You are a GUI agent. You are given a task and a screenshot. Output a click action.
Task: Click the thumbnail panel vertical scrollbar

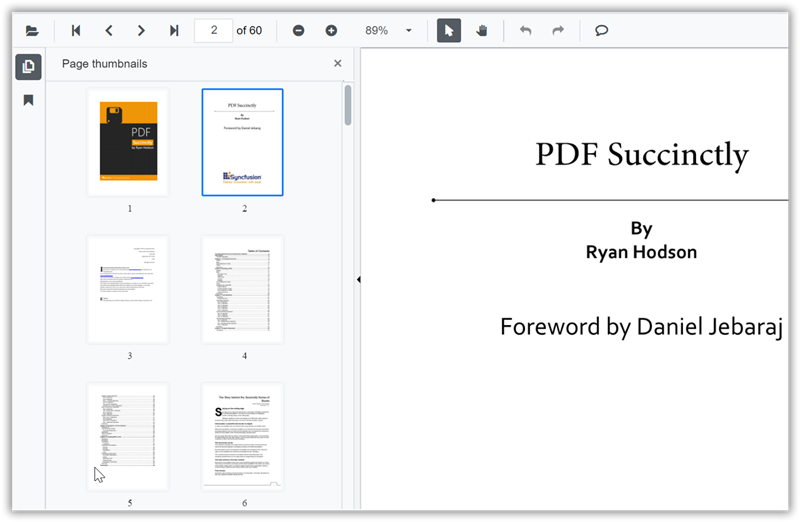pyautogui.click(x=348, y=105)
